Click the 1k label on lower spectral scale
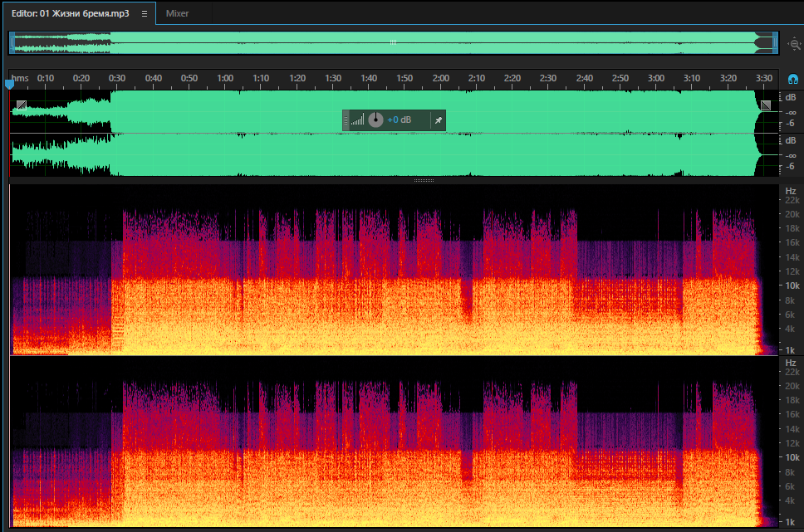 point(790,522)
